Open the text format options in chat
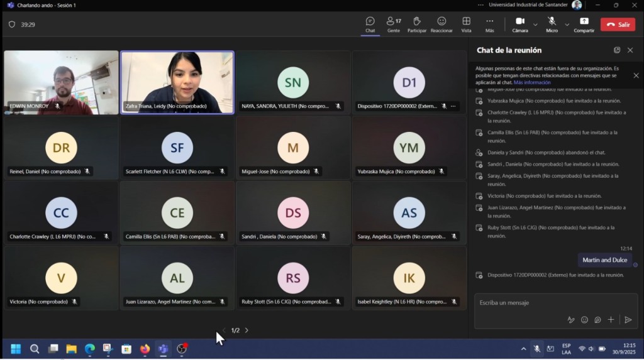The width and height of the screenshot is (644, 360). click(x=571, y=320)
